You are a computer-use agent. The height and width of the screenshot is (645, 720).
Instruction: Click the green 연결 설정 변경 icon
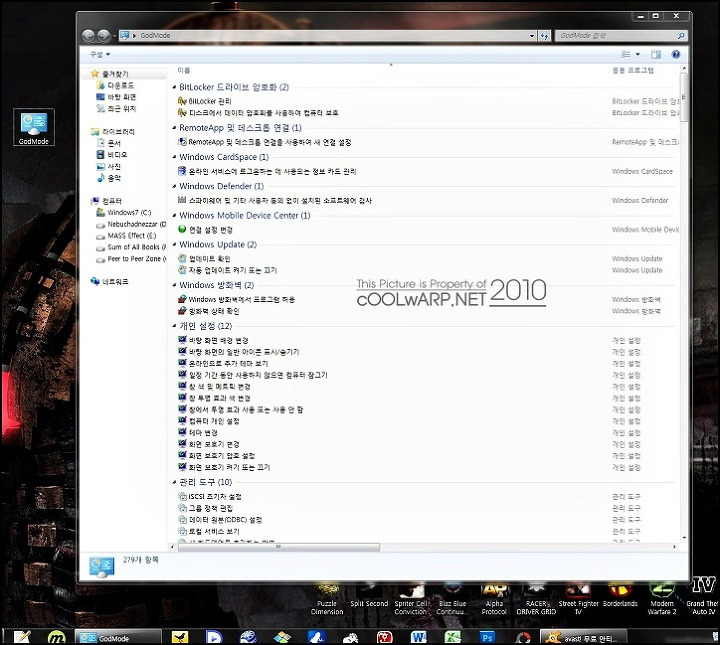coord(182,229)
